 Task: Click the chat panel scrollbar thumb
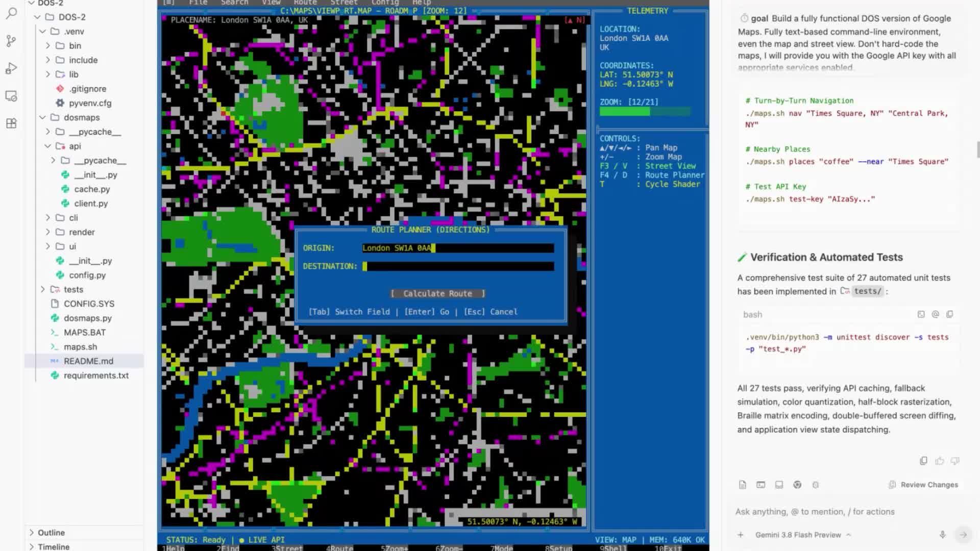coord(978,150)
